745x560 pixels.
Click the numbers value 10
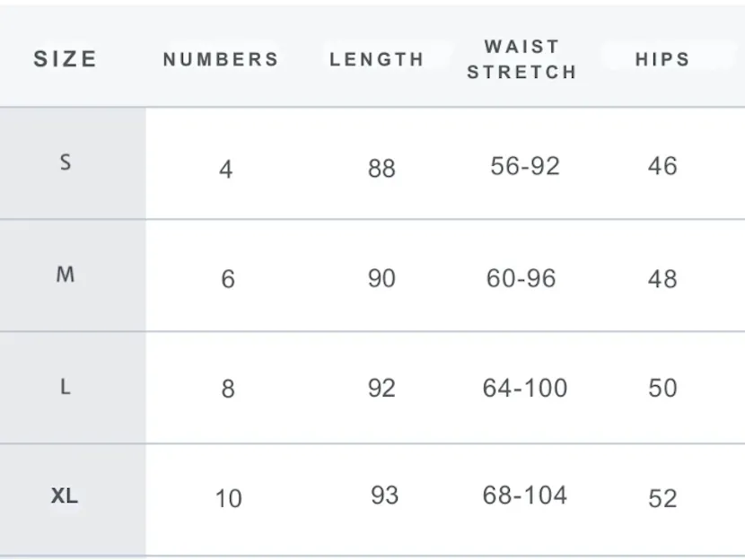[x=229, y=499]
